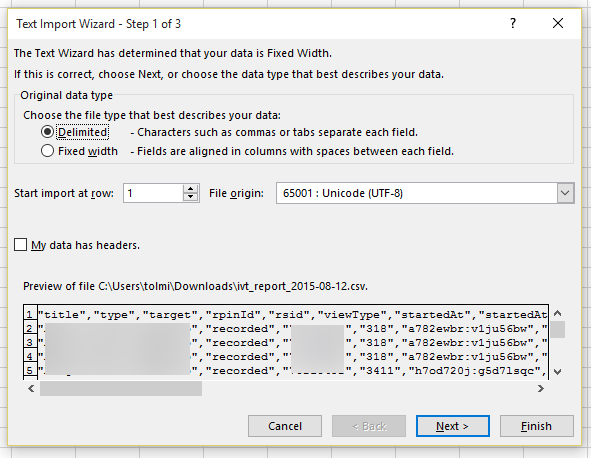Screen dimensions: 591x458
Task: Click the Finish button
Action: [536, 426]
